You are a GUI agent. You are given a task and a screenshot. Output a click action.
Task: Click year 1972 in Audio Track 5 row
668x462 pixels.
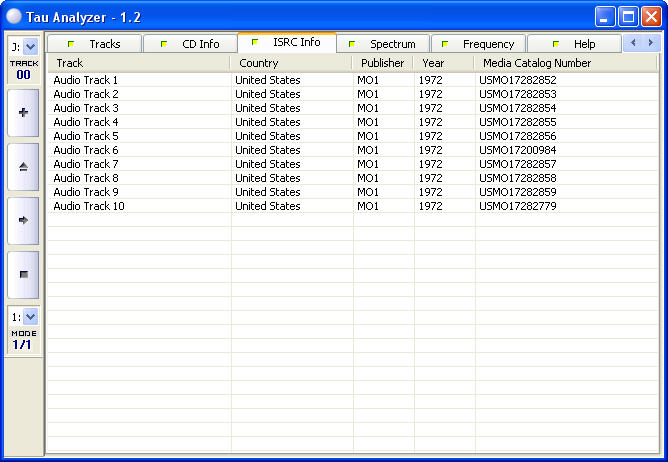coord(430,136)
